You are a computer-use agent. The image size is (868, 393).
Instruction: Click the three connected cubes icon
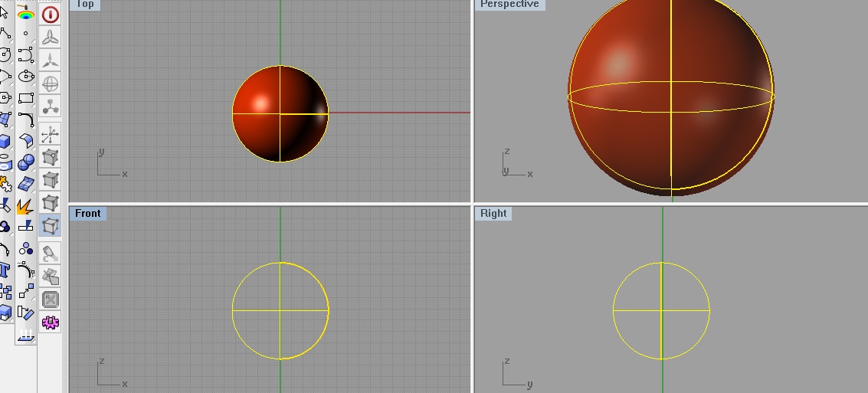click(51, 106)
